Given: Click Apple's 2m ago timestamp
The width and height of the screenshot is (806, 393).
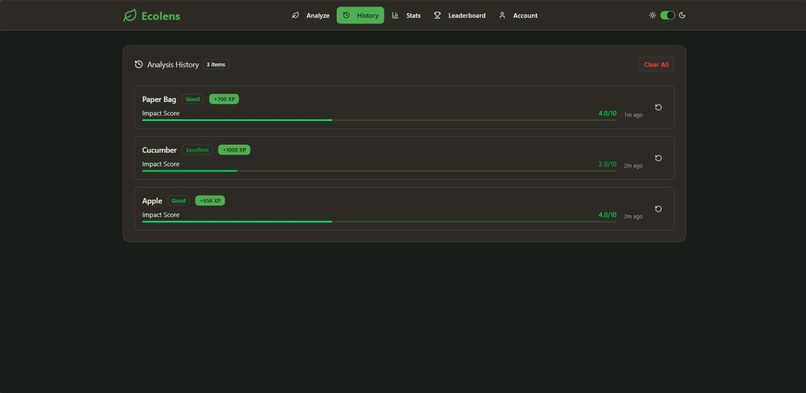Looking at the screenshot, I should click(633, 217).
